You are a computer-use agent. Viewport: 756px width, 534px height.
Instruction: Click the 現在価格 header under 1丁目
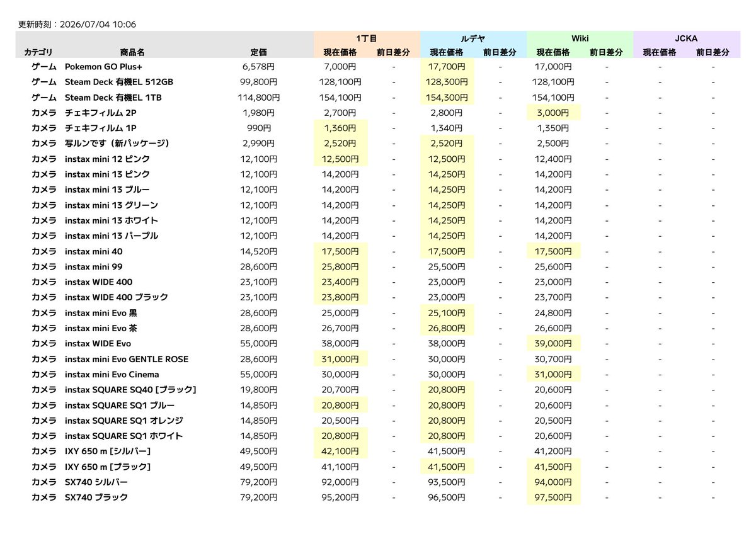pyautogui.click(x=340, y=52)
